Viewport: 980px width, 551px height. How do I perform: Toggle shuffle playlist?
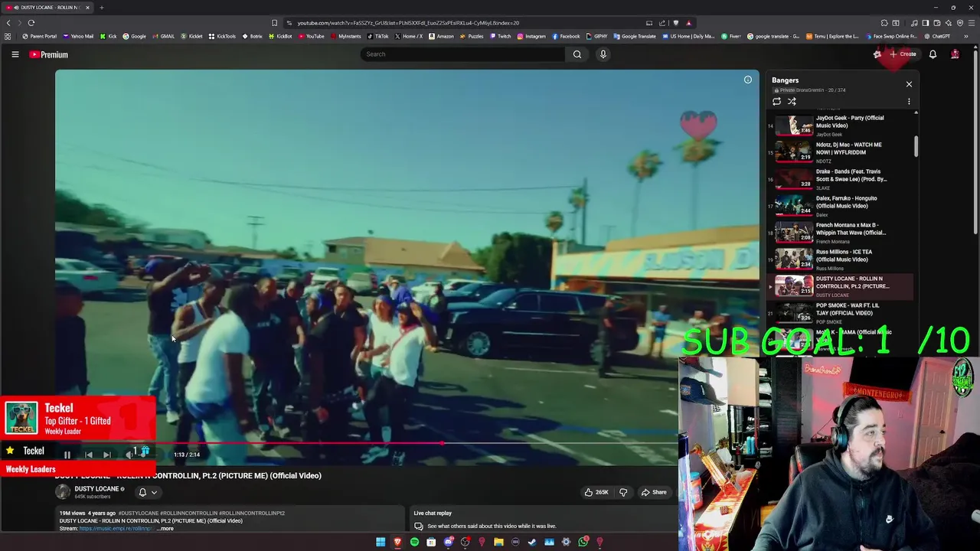[792, 101]
